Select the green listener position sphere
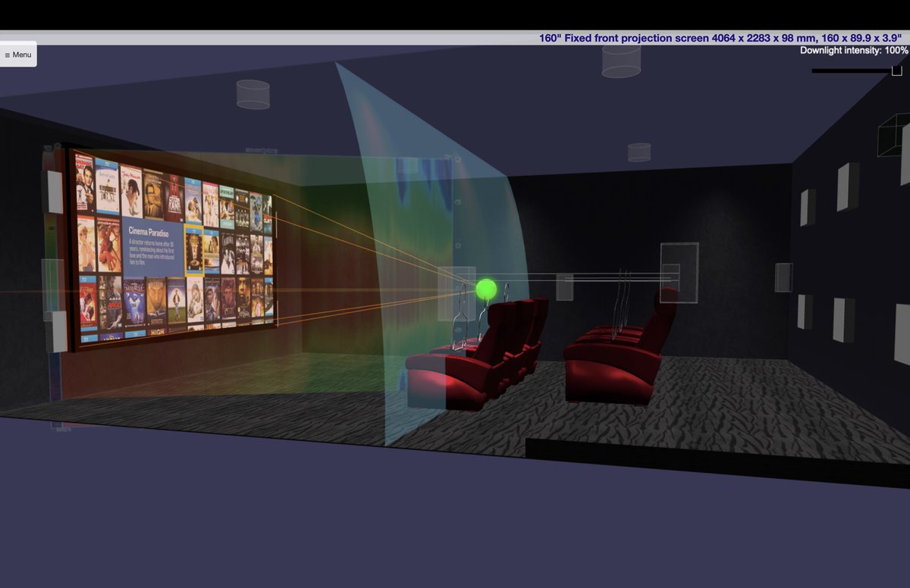 pyautogui.click(x=485, y=289)
